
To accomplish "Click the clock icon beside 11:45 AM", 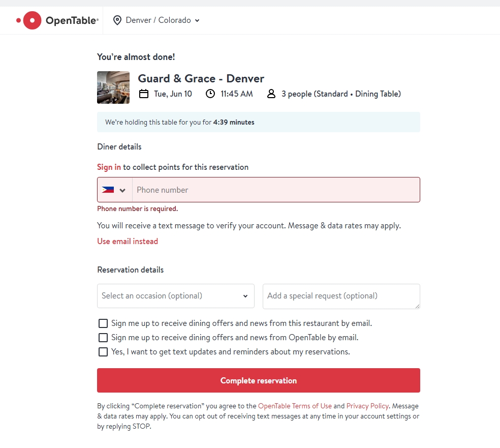I will [x=210, y=94].
